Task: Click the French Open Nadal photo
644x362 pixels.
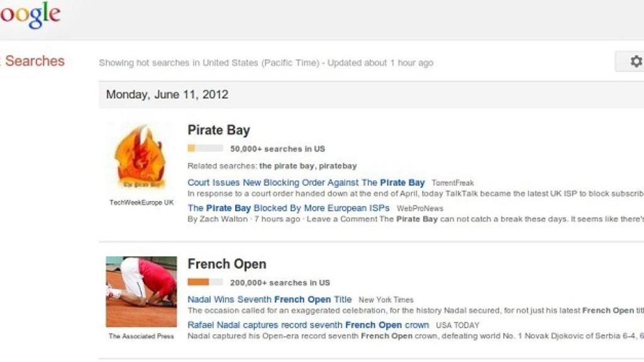Action: coord(141,292)
